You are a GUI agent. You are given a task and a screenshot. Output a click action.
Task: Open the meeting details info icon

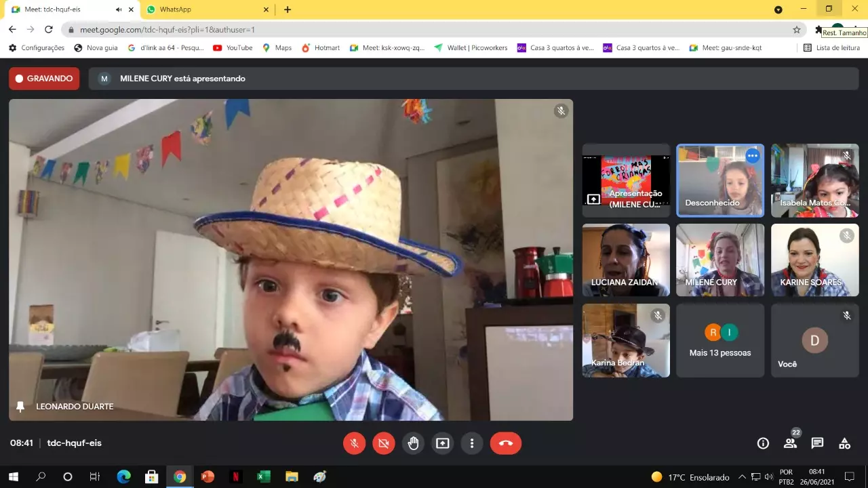point(763,443)
